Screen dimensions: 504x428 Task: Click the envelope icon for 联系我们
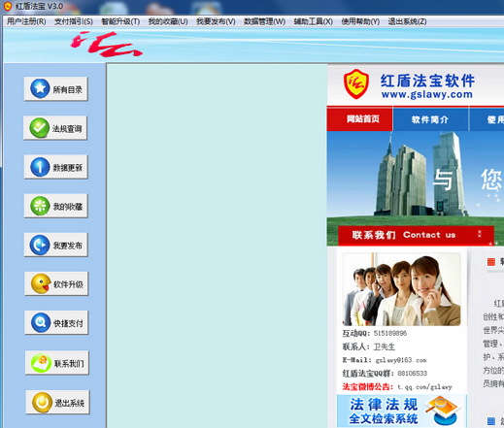[42, 363]
